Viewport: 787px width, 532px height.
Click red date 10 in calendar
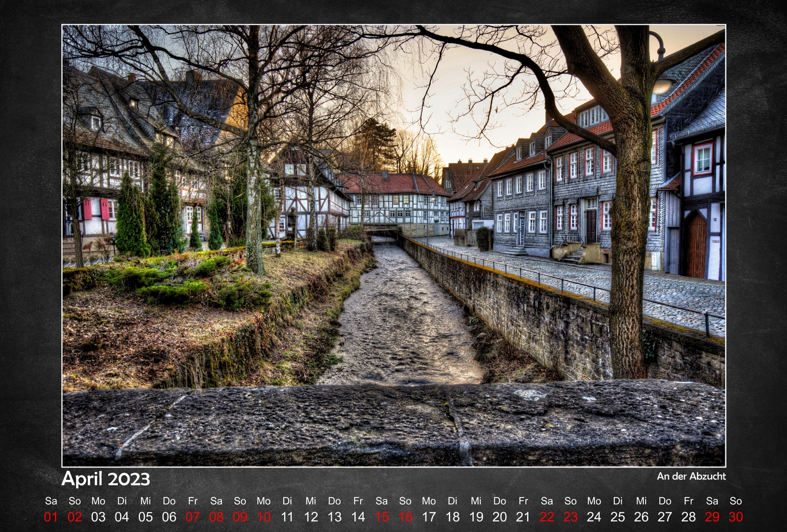[x=264, y=517]
